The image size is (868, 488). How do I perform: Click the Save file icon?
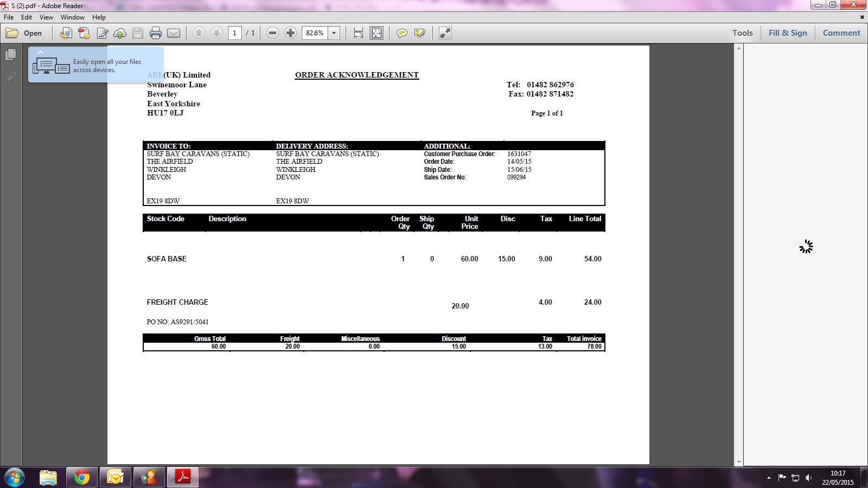pyautogui.click(x=138, y=33)
